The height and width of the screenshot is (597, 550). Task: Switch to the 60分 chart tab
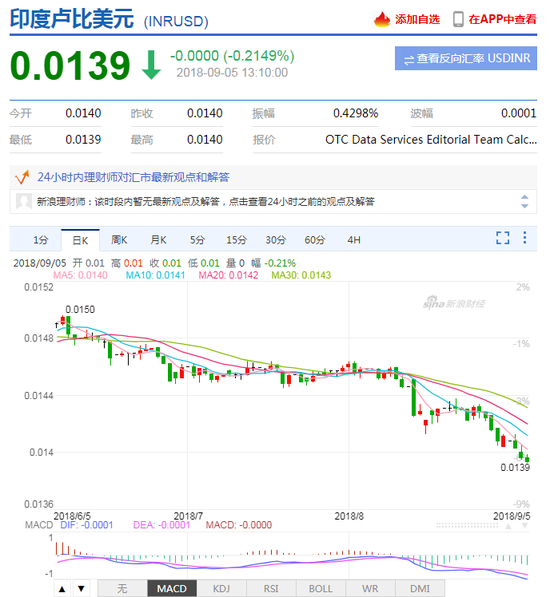click(x=315, y=240)
